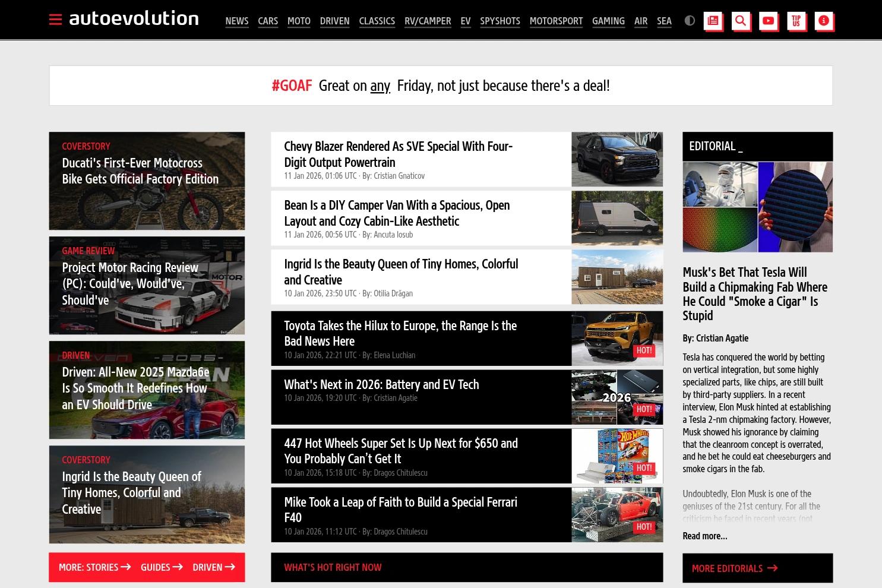Image resolution: width=882 pixels, height=588 pixels.
Task: Click MORE: STORIES arrow link
Action: coord(94,567)
